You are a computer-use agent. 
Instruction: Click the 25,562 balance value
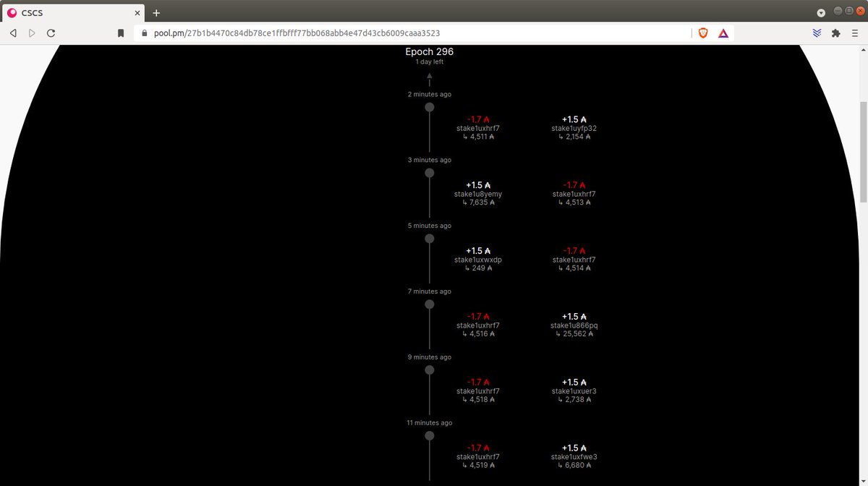[574, 334]
